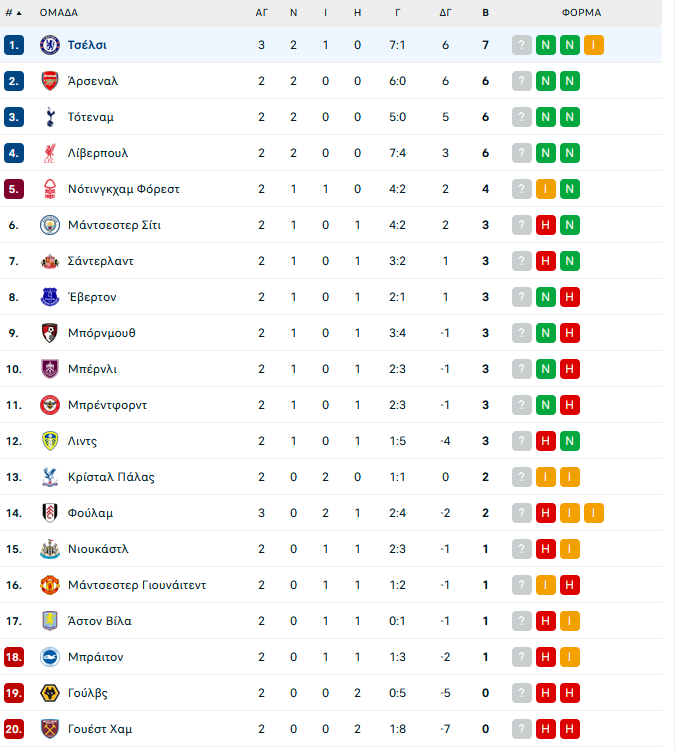Click the Wolves wolf-head logo
Image resolution: width=675 pixels, height=750 pixels.
click(x=50, y=693)
